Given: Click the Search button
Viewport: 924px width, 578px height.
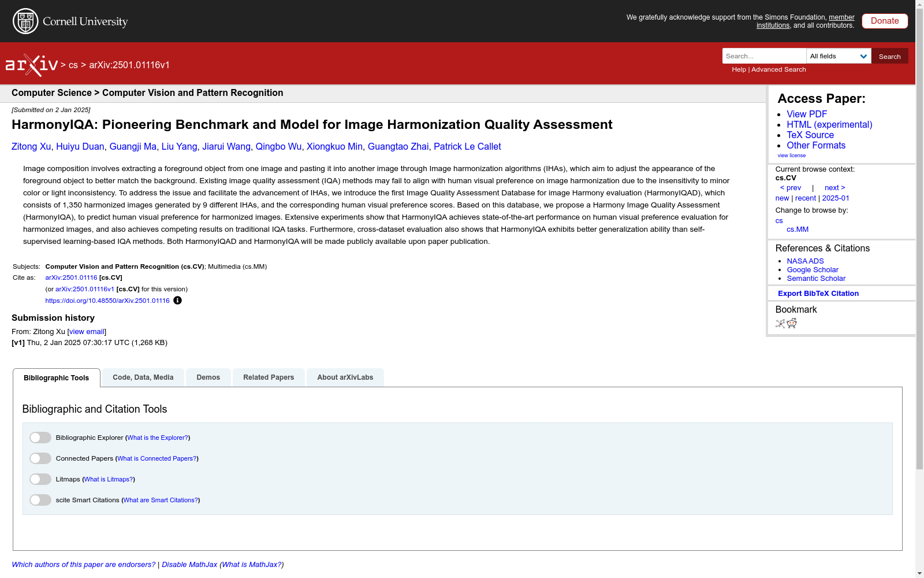Looking at the screenshot, I should click(x=890, y=56).
